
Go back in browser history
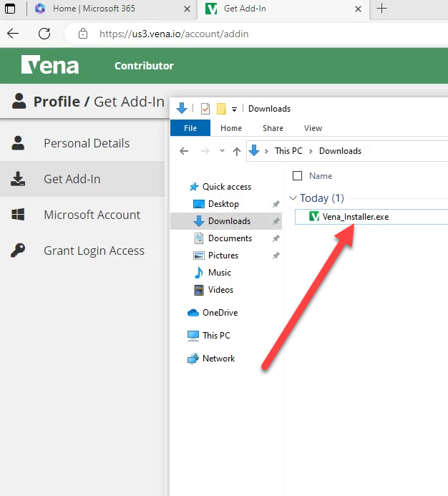(13, 33)
